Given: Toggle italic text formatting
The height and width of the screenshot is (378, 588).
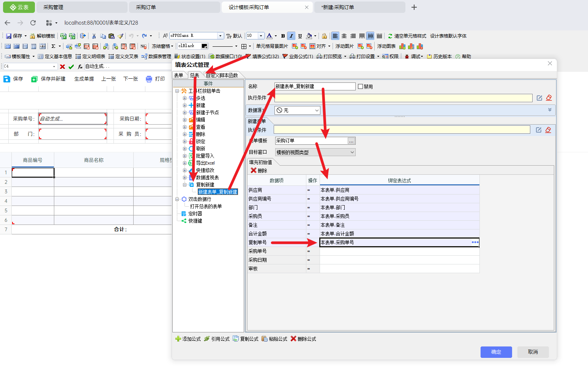Looking at the screenshot, I should point(291,36).
